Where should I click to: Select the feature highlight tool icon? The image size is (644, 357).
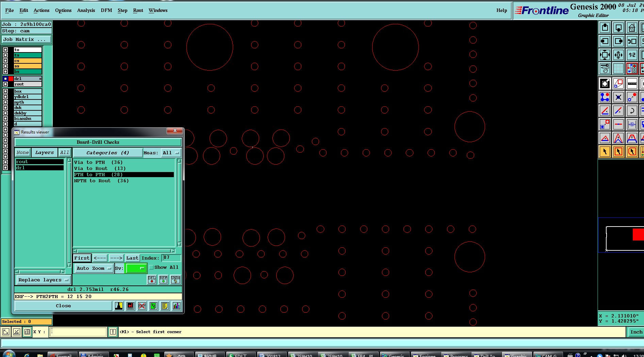(605, 83)
